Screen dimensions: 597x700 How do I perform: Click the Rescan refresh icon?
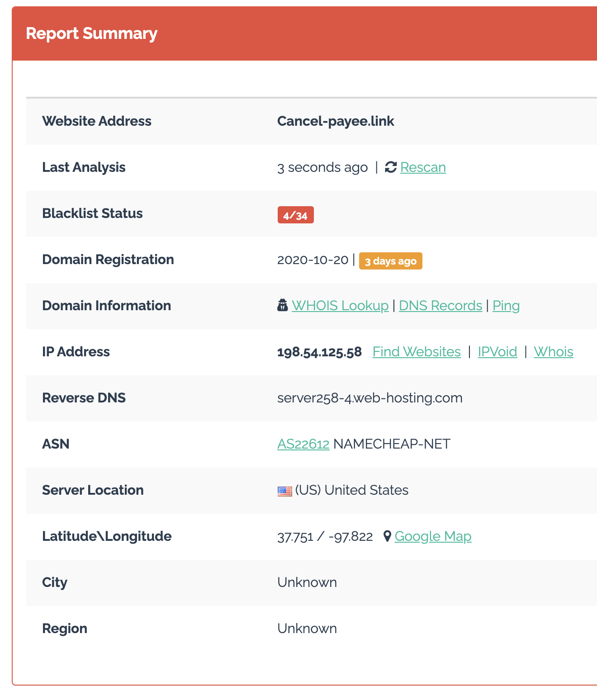coord(390,167)
